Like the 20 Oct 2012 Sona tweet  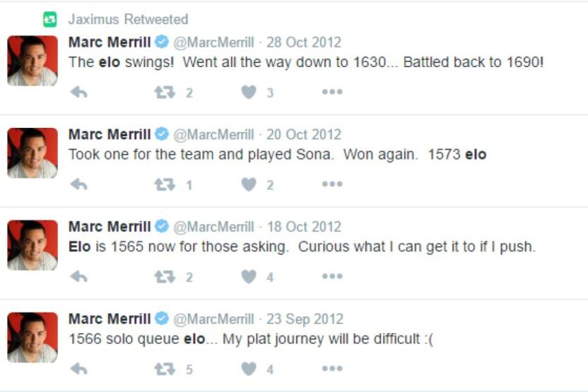[x=249, y=184]
